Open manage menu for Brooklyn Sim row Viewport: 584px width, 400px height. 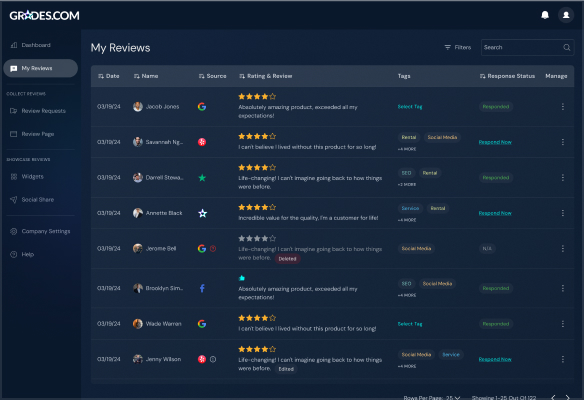pos(562,288)
